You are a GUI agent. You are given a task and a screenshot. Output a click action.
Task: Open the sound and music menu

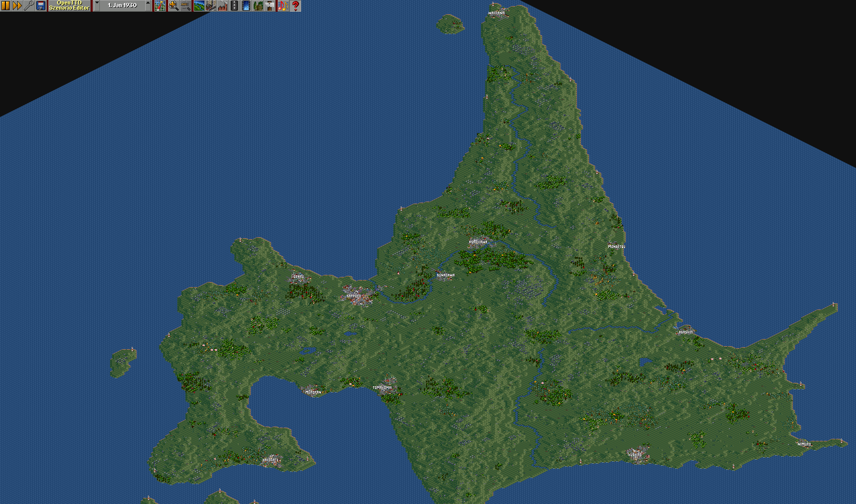click(283, 6)
